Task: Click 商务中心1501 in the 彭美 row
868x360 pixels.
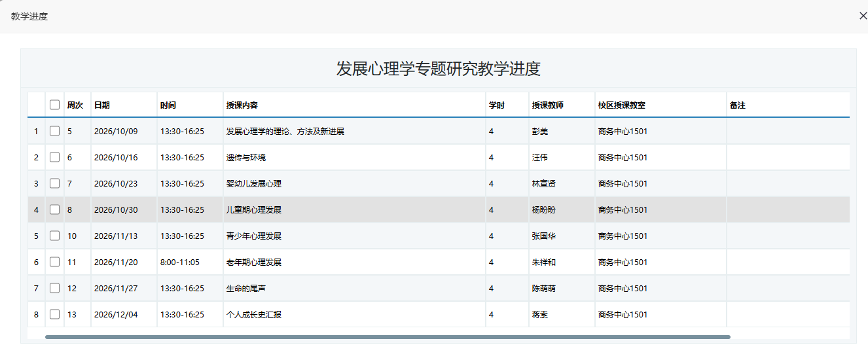Action: (623, 132)
